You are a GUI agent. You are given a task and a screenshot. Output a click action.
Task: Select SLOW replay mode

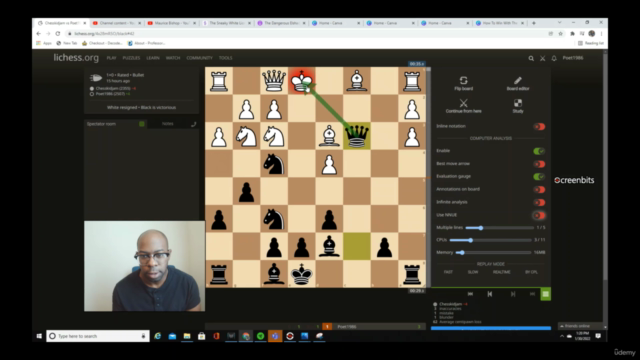[473, 272]
